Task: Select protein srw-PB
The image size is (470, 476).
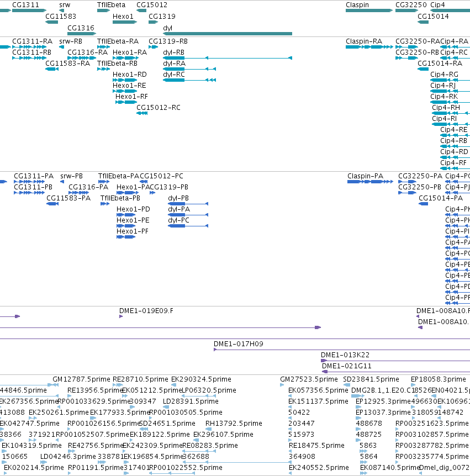Action: point(62,182)
